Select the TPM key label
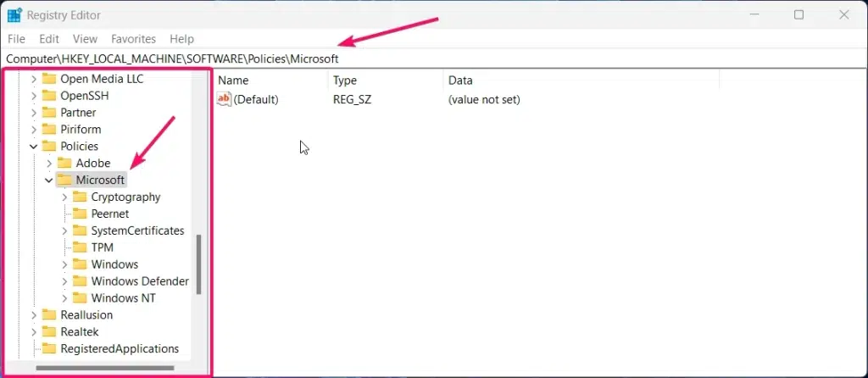The image size is (868, 378). (x=103, y=247)
